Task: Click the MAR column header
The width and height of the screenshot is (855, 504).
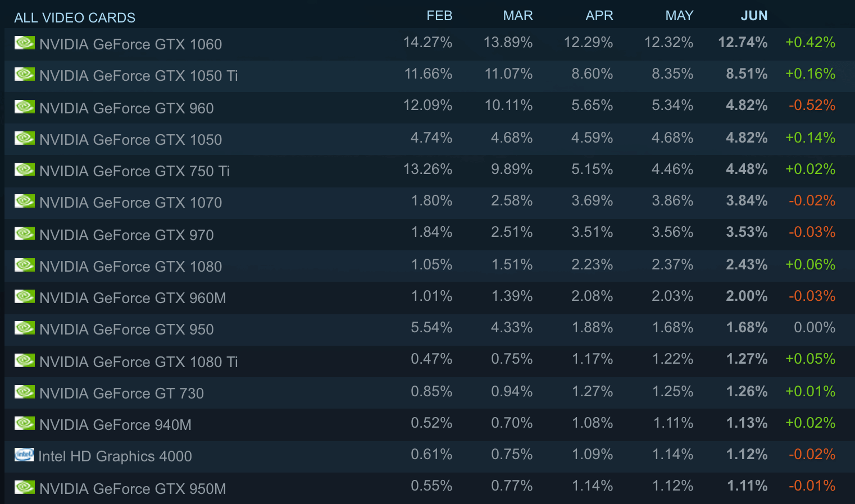Action: (x=518, y=16)
